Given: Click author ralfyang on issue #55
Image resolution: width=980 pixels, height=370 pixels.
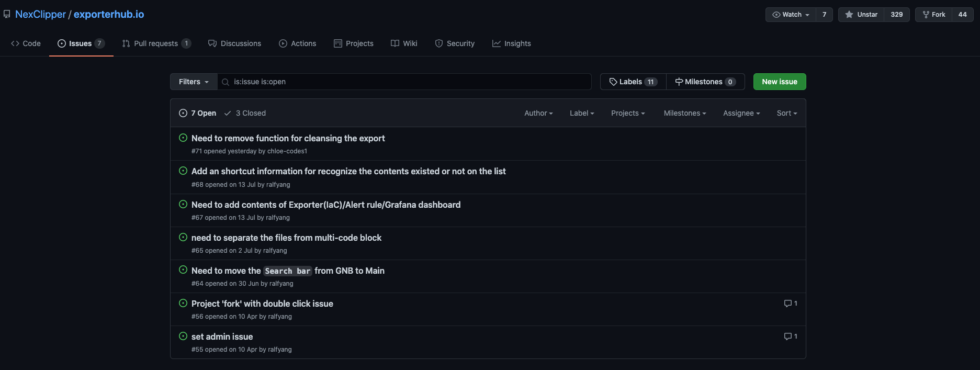Looking at the screenshot, I should coord(280,350).
